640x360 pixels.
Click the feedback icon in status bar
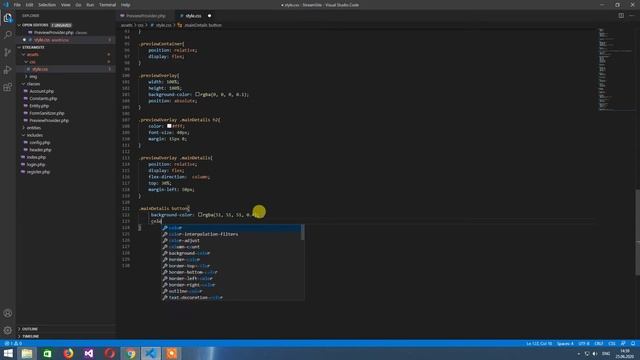click(623, 344)
